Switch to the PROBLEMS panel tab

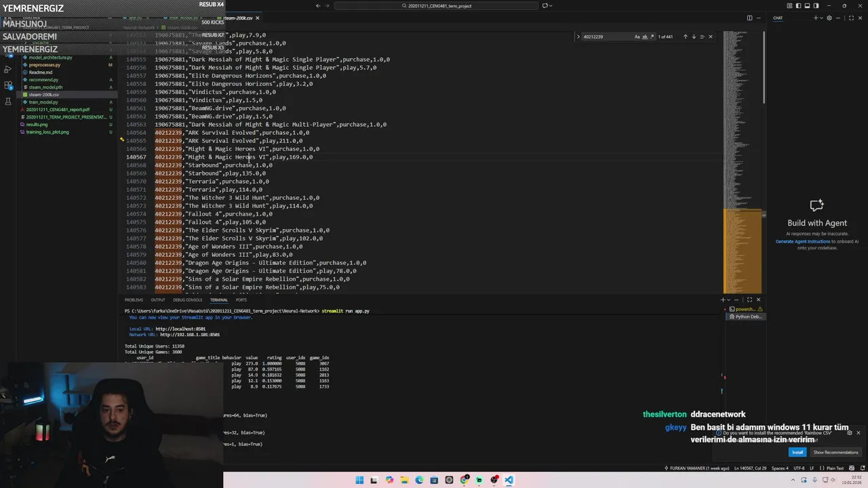[x=134, y=300]
